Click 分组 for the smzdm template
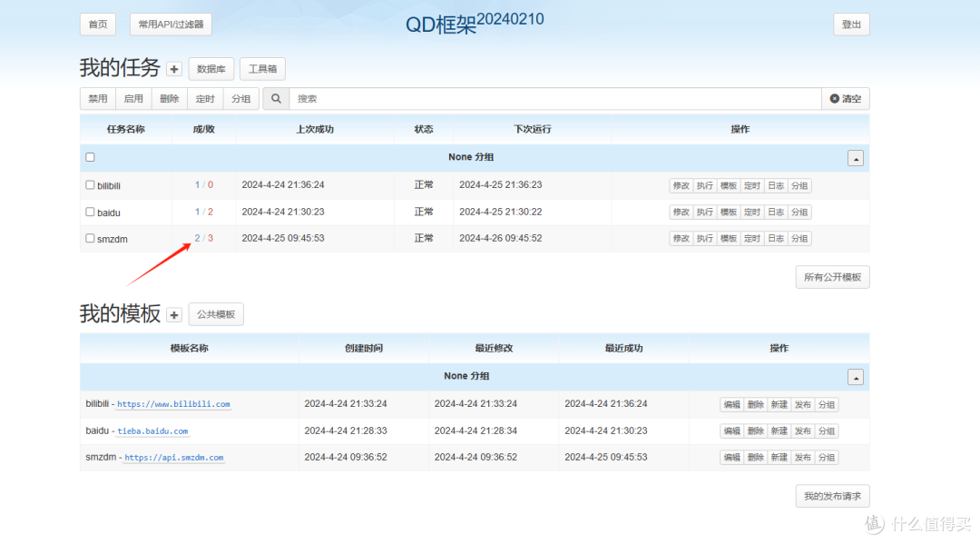 pos(827,457)
